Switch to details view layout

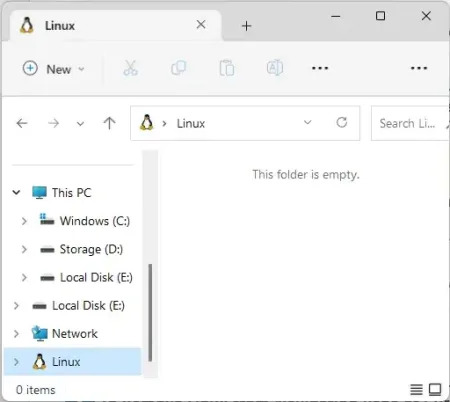tap(416, 389)
